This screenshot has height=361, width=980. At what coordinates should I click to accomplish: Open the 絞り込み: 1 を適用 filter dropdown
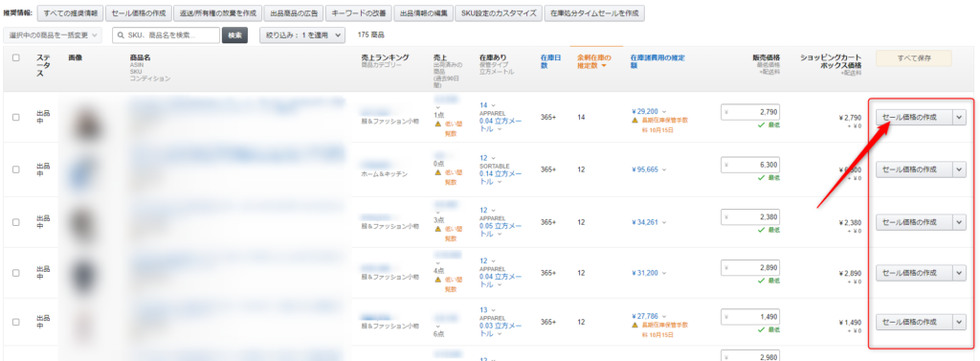[x=302, y=35]
